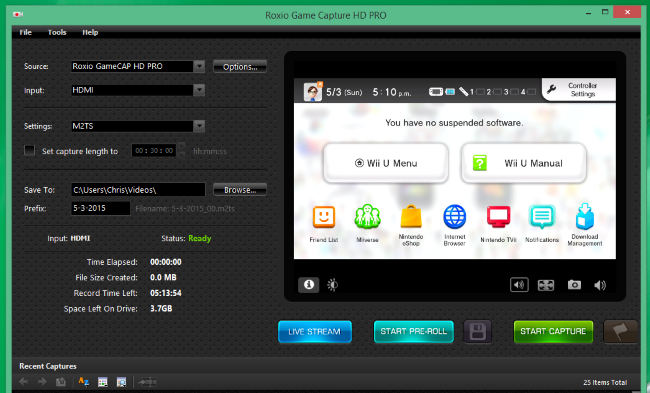Click the back arrow in Recent Captures

click(24, 382)
